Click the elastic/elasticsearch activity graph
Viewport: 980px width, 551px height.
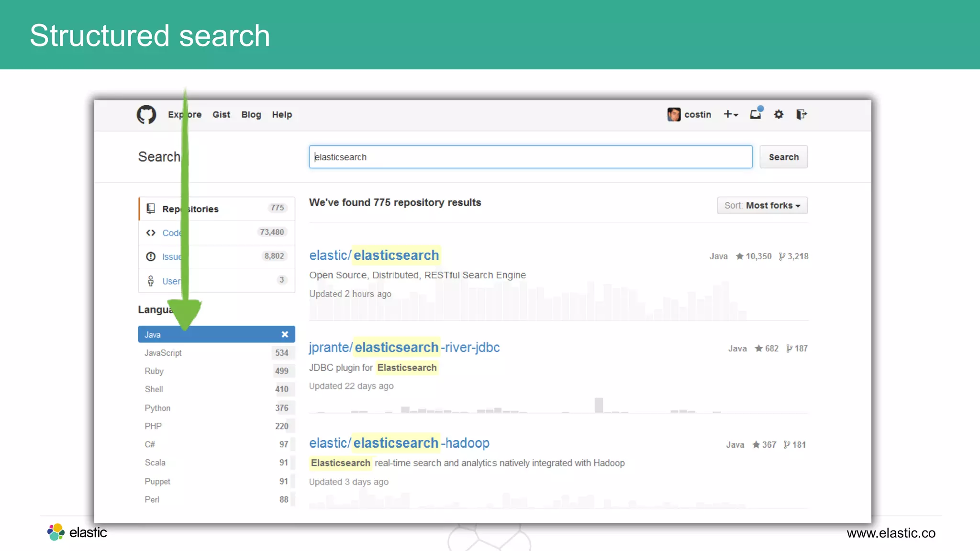tap(559, 301)
